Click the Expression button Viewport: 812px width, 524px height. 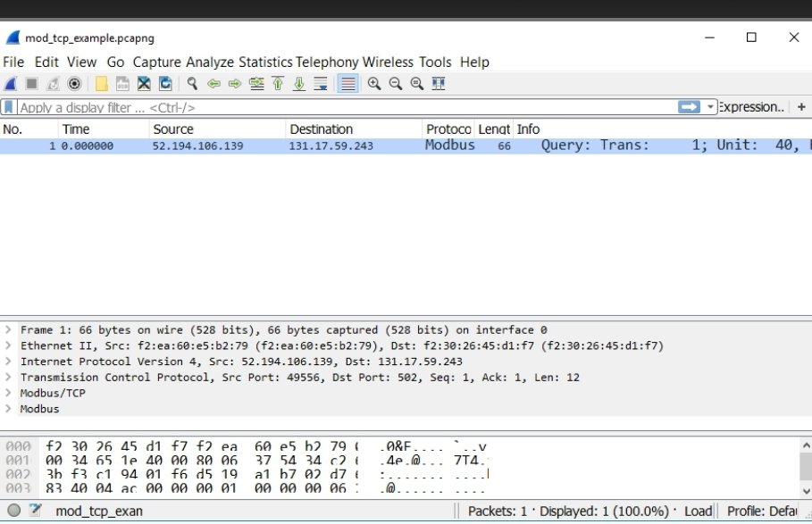click(751, 107)
